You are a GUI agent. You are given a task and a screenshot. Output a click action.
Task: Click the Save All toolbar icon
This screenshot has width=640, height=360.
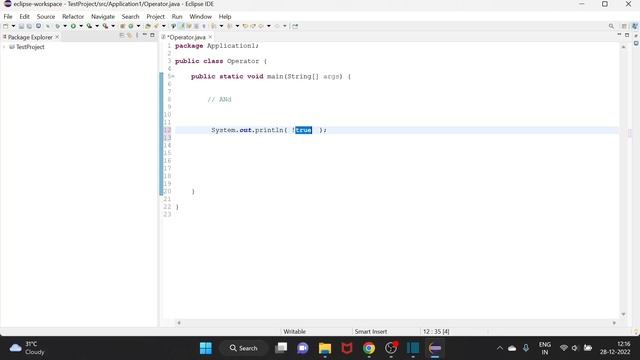29,26
